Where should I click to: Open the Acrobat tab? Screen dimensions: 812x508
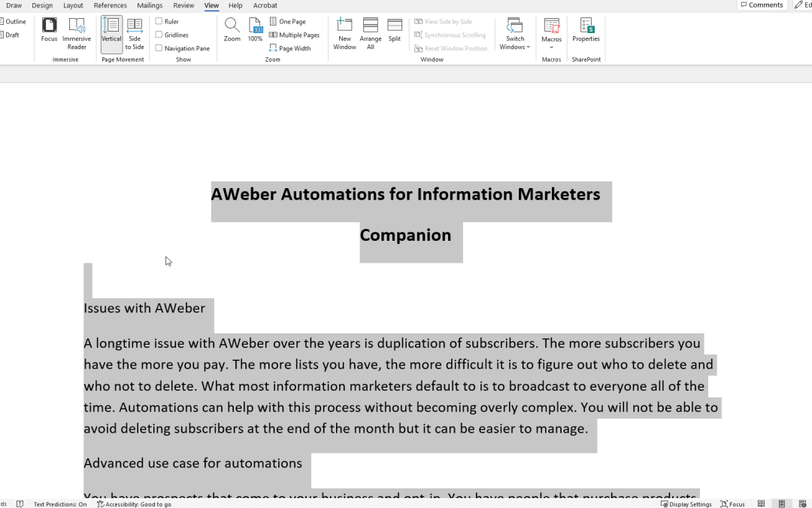[x=265, y=5]
